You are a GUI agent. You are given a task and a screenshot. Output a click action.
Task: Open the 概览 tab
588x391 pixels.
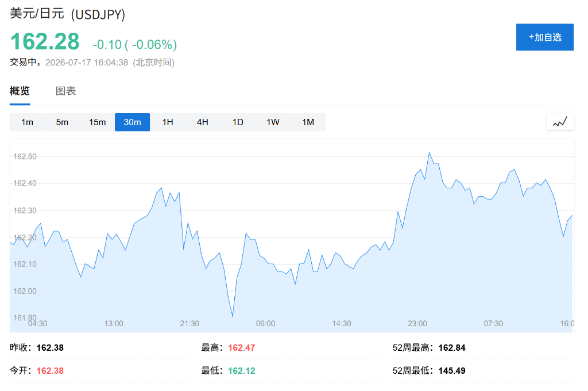point(20,91)
